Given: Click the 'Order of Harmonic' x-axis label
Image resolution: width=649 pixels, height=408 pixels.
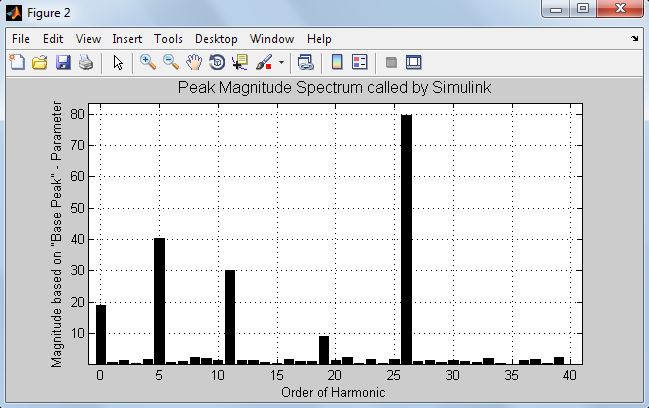Looking at the screenshot, I should (x=333, y=392).
